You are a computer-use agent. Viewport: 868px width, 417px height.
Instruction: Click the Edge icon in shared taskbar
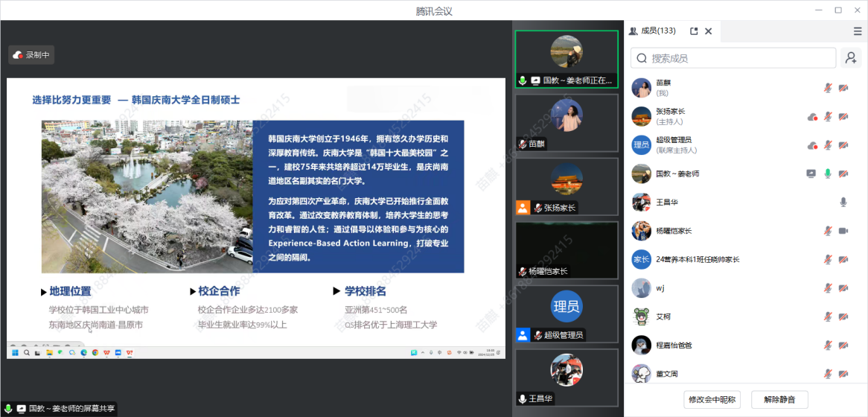pos(84,352)
